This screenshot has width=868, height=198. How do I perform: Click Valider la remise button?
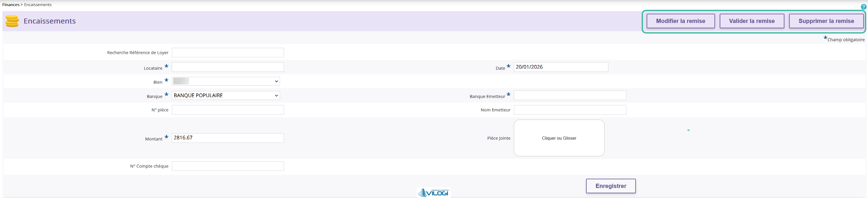point(752,21)
